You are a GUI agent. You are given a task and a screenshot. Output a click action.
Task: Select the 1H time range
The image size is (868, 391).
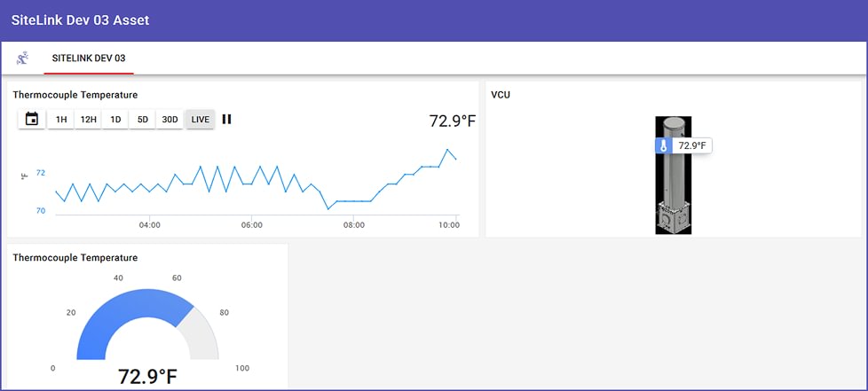(61, 120)
